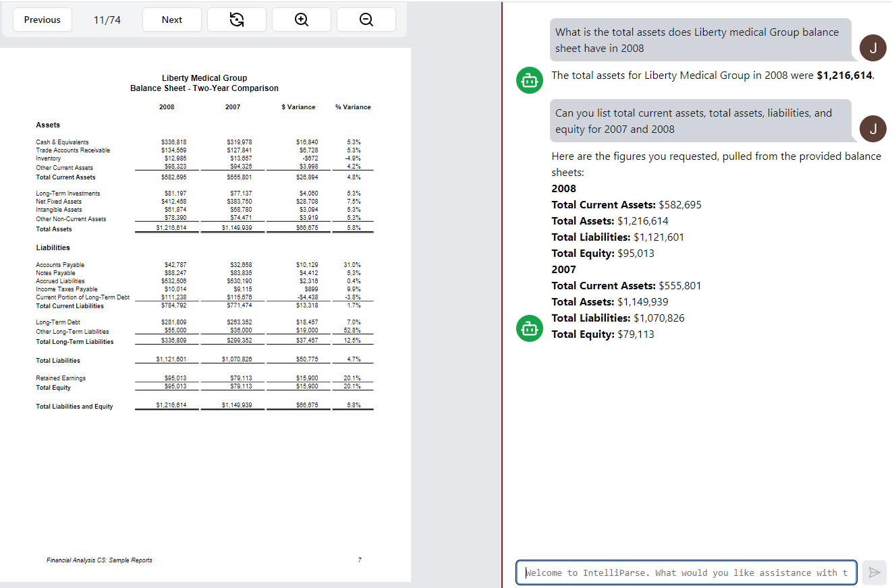Click the bold 2007 heading in the chat reply
This screenshot has height=588, width=892.
(x=564, y=270)
